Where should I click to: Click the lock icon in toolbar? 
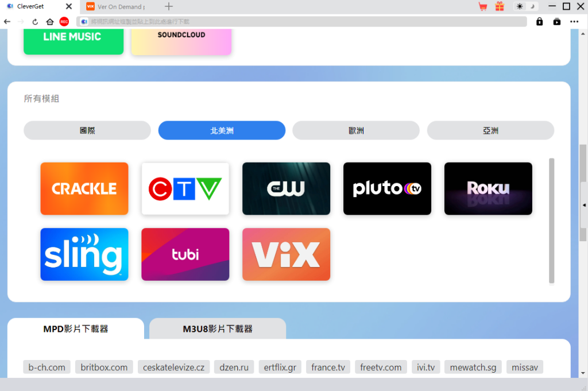(x=539, y=22)
